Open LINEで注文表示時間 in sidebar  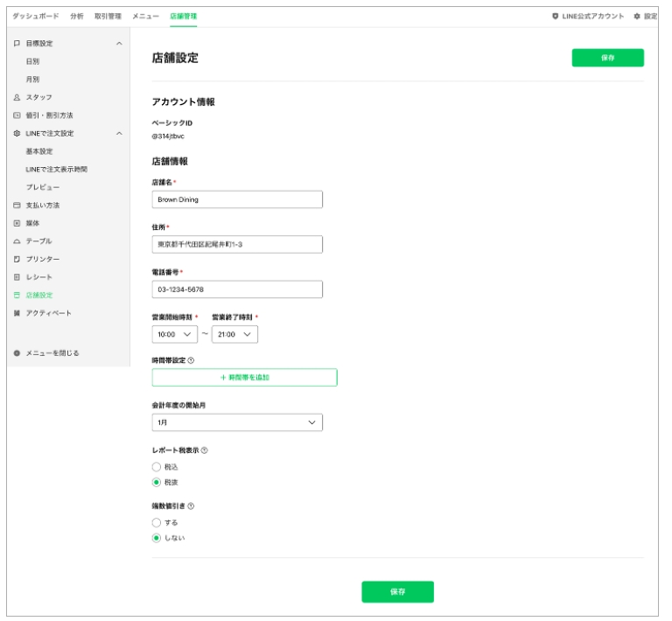(x=57, y=169)
